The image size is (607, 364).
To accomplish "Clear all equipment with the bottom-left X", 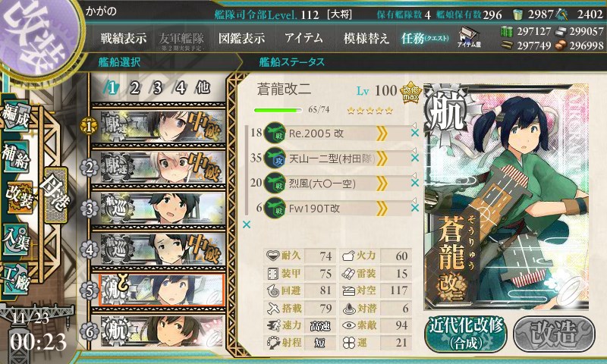I will click(246, 224).
